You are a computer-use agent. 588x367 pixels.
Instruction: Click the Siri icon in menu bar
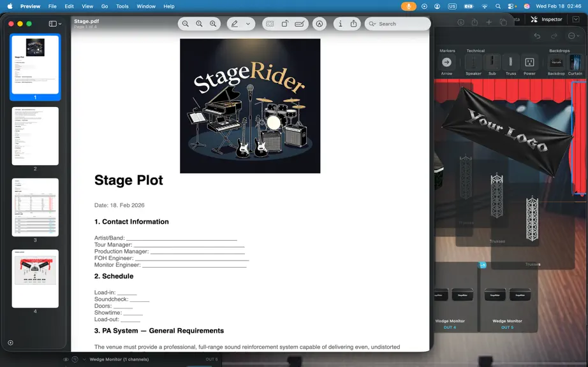click(x=527, y=6)
